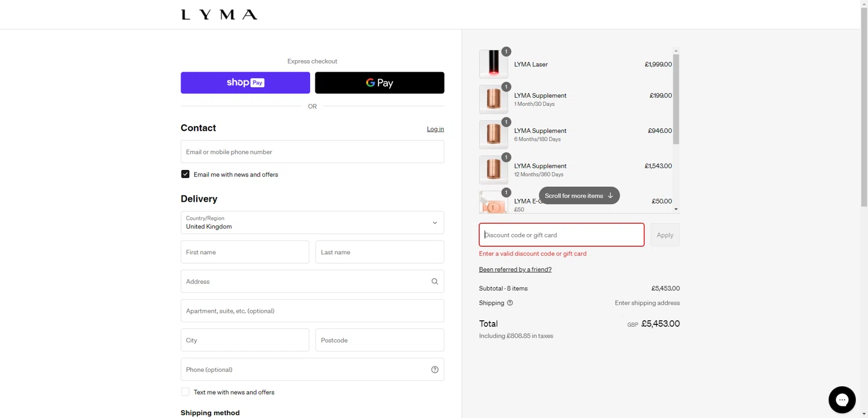Click into the Discount code or gift card field
The image size is (868, 418).
coord(561,235)
